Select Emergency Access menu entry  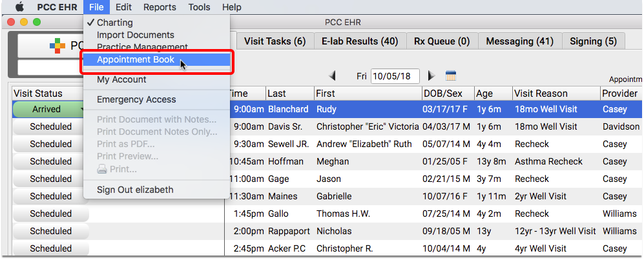point(156,99)
